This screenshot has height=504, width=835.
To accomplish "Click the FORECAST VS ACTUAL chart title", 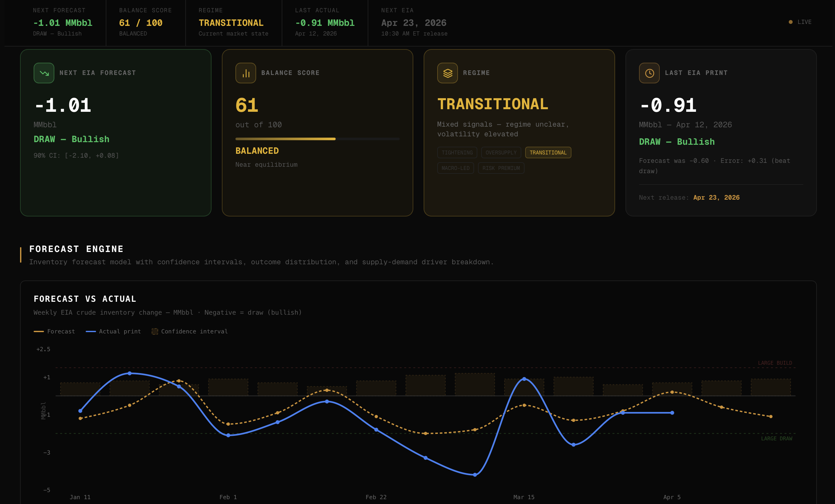I will click(x=85, y=299).
